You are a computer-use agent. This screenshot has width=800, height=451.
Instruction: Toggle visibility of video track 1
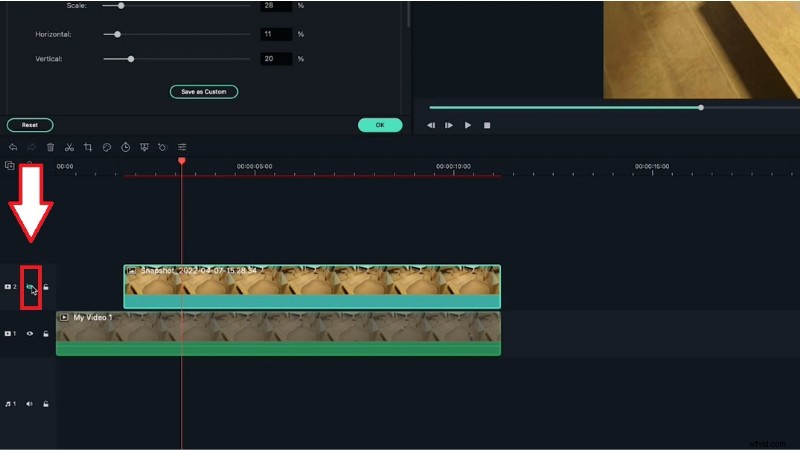pos(30,333)
